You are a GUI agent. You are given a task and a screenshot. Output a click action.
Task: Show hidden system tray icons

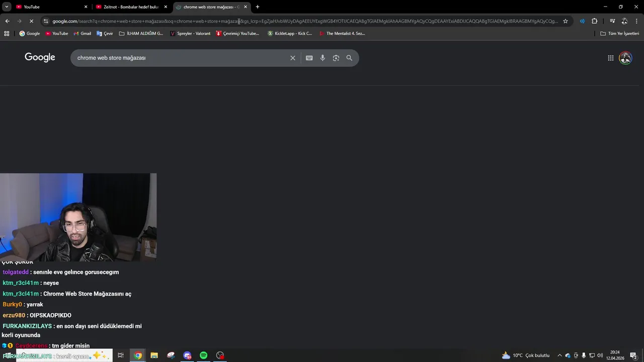(x=559, y=355)
